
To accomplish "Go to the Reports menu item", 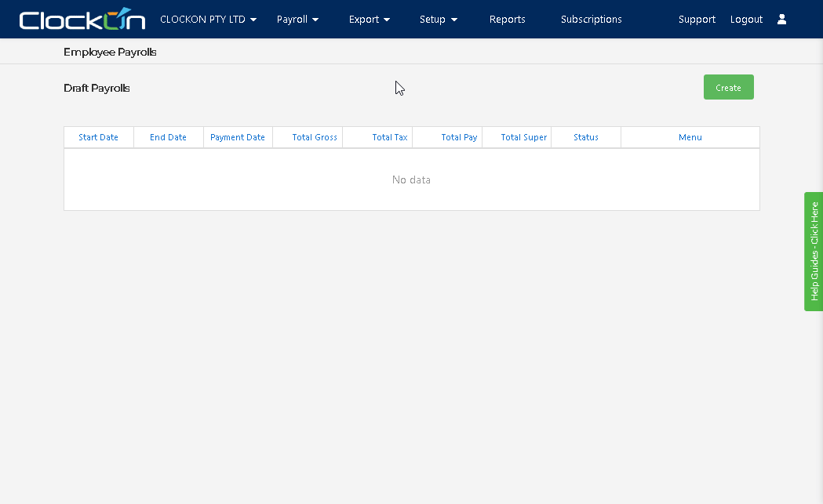I will click(x=507, y=19).
